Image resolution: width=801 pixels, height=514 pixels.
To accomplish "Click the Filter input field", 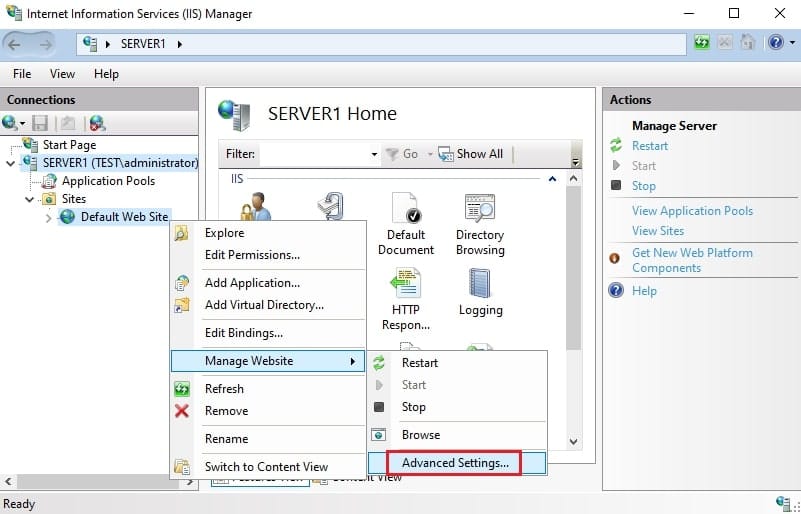I will tap(314, 154).
